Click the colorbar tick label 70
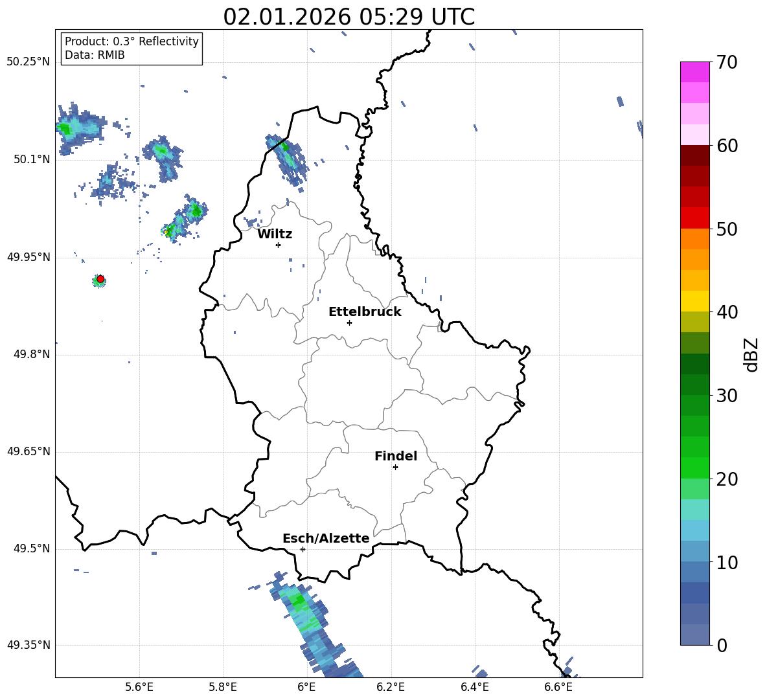This screenshot has height=700, width=767. [727, 63]
